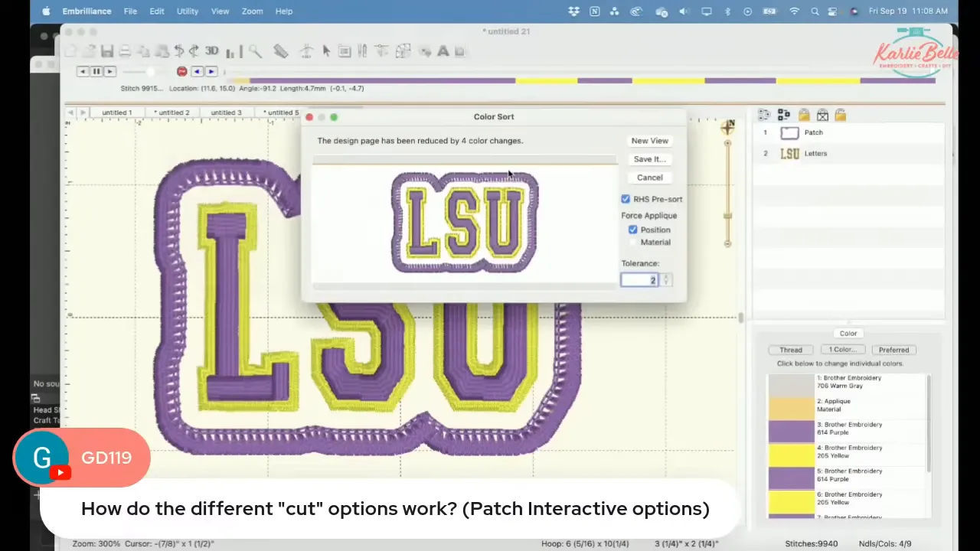Click New View in Color Sort dialog
980x551 pixels.
(650, 141)
